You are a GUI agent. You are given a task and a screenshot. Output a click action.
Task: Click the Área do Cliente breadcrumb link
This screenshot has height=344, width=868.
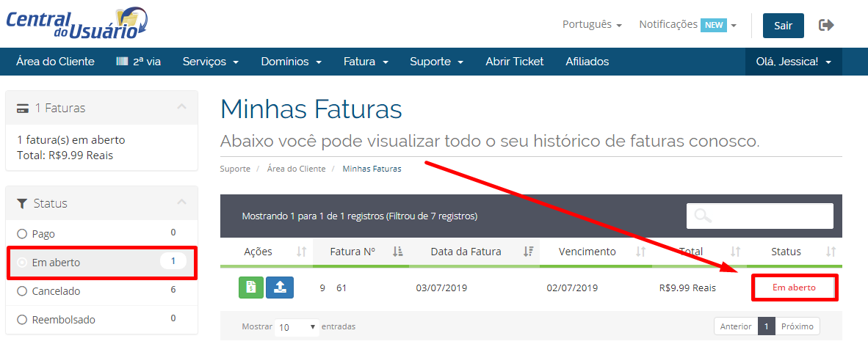(x=296, y=169)
